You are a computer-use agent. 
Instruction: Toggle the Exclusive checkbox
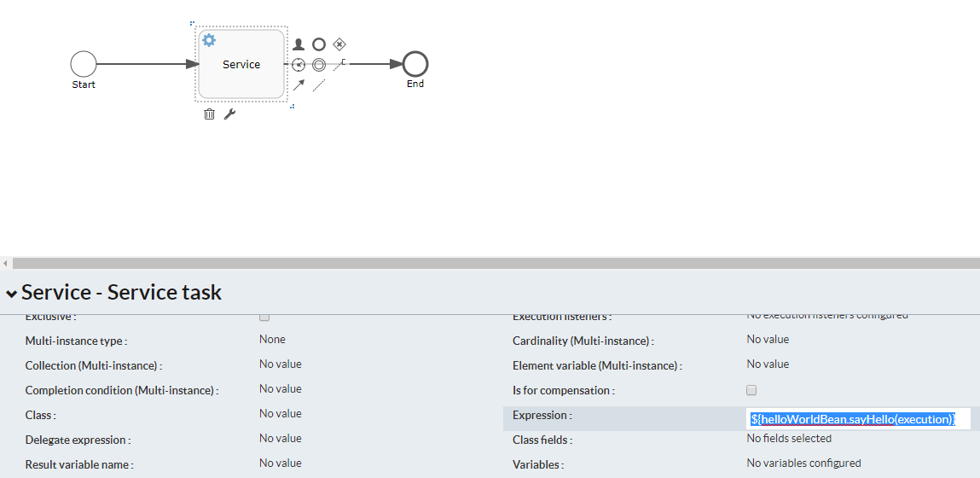coord(264,317)
